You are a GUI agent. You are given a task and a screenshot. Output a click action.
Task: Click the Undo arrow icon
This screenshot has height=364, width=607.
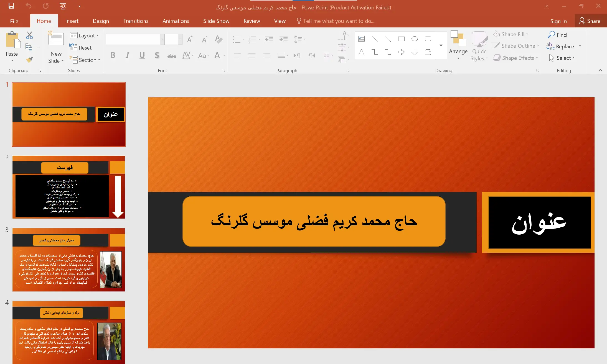pos(29,6)
